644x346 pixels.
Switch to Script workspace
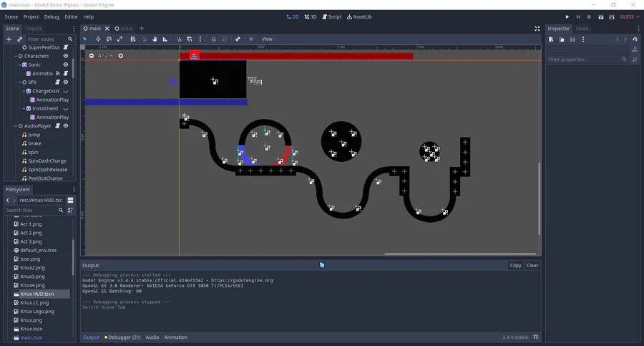coord(332,17)
